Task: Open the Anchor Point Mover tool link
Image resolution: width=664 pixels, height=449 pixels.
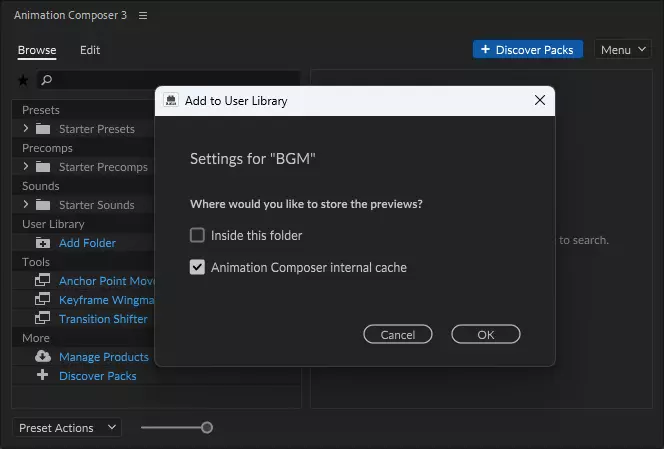Action: tap(107, 281)
